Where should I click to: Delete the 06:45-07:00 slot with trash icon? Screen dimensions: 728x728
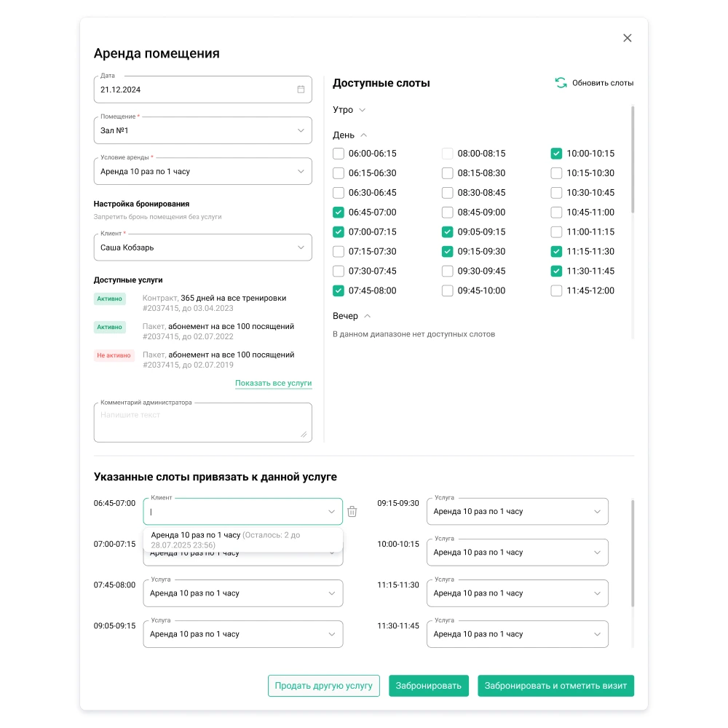point(352,511)
